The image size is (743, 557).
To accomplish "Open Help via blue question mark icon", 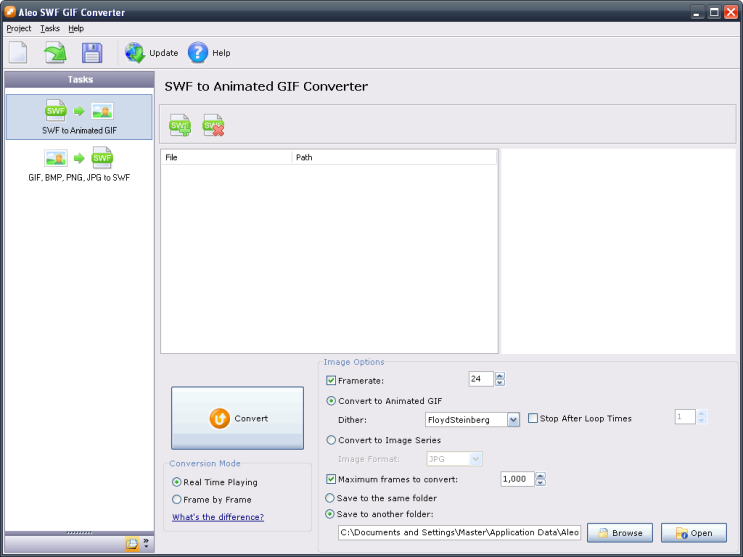I will (x=198, y=53).
